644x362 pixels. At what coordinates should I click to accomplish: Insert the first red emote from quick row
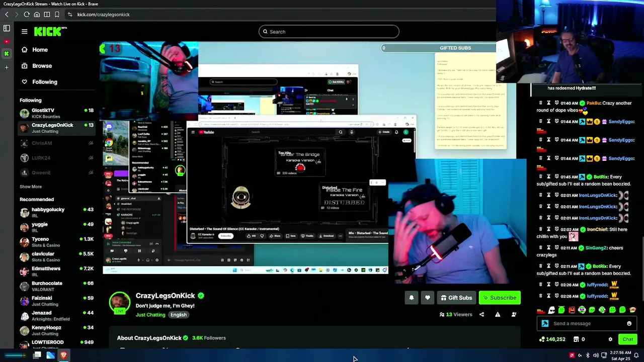[541, 310]
